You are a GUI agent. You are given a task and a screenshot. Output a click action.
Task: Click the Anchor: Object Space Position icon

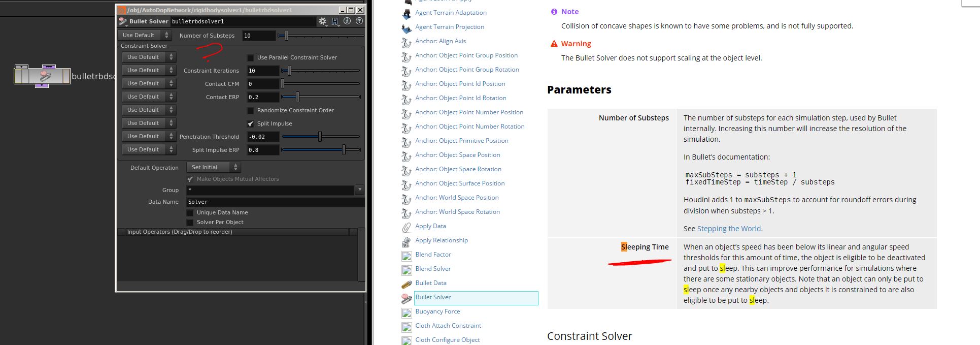407,155
